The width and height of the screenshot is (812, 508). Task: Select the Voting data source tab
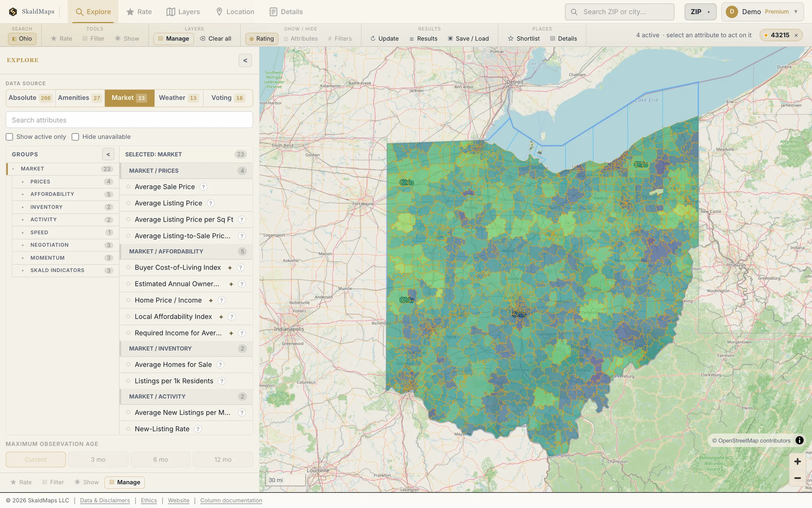point(228,98)
